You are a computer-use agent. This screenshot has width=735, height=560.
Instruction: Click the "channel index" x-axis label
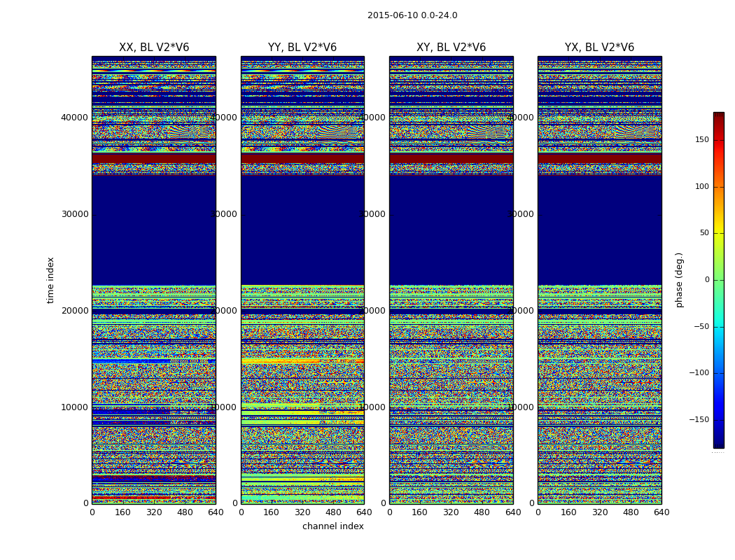[x=333, y=526]
